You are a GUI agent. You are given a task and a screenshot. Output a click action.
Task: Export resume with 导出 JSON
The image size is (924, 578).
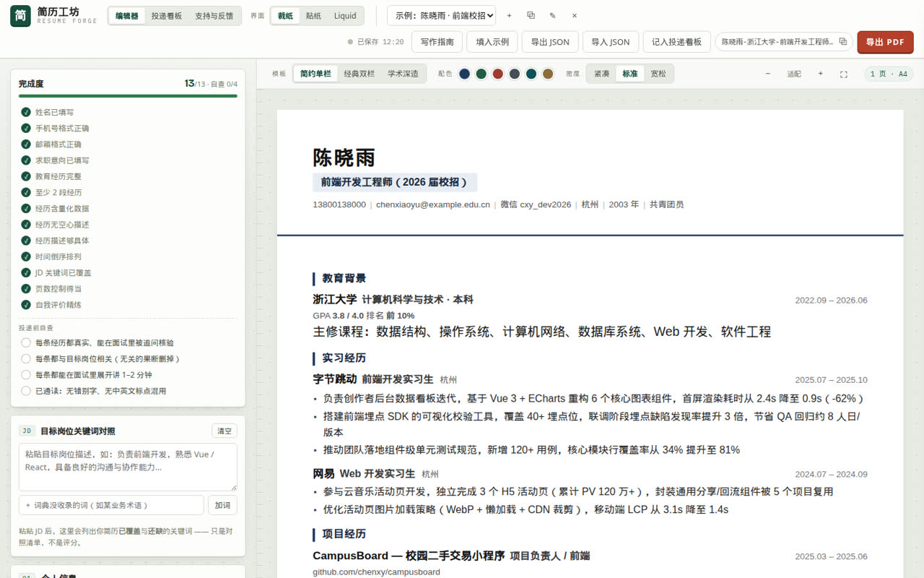[550, 42]
